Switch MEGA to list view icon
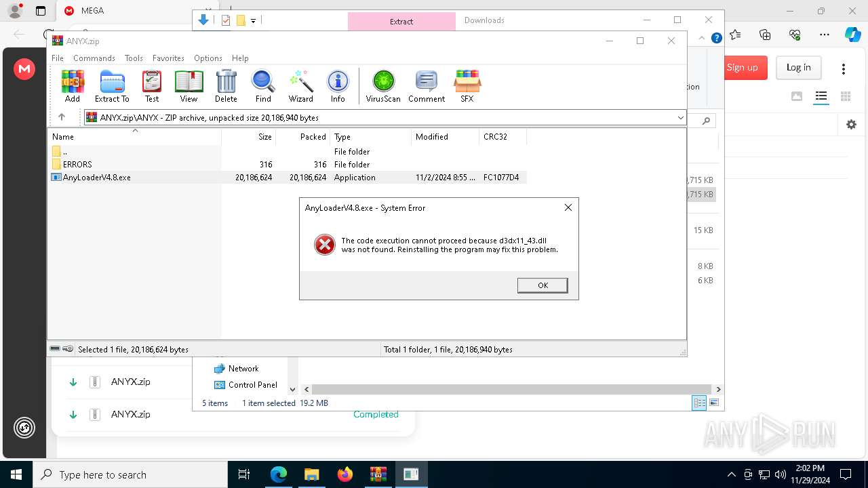 [821, 96]
